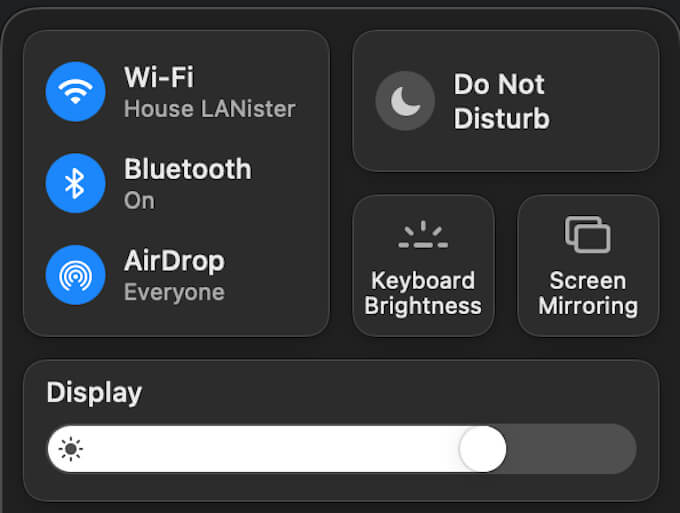The width and height of the screenshot is (680, 513).
Task: Click the white filled part of Display slider
Action: tap(270, 449)
